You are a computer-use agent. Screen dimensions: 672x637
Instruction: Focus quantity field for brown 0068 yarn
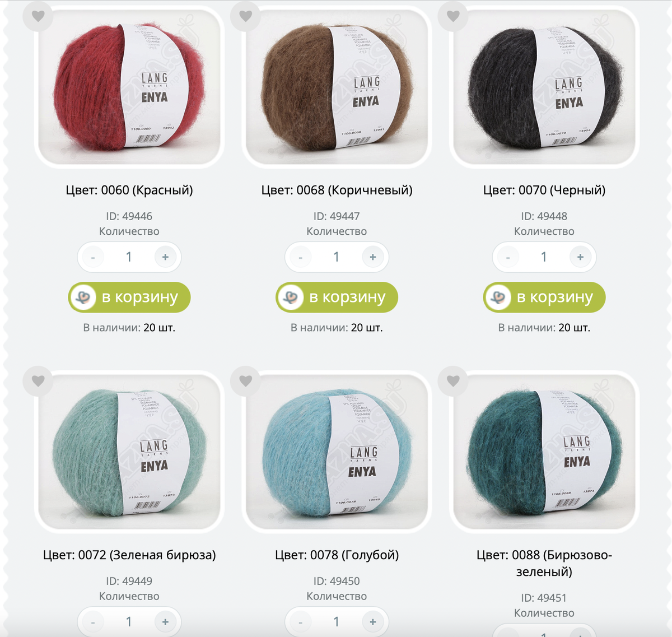coord(337,257)
